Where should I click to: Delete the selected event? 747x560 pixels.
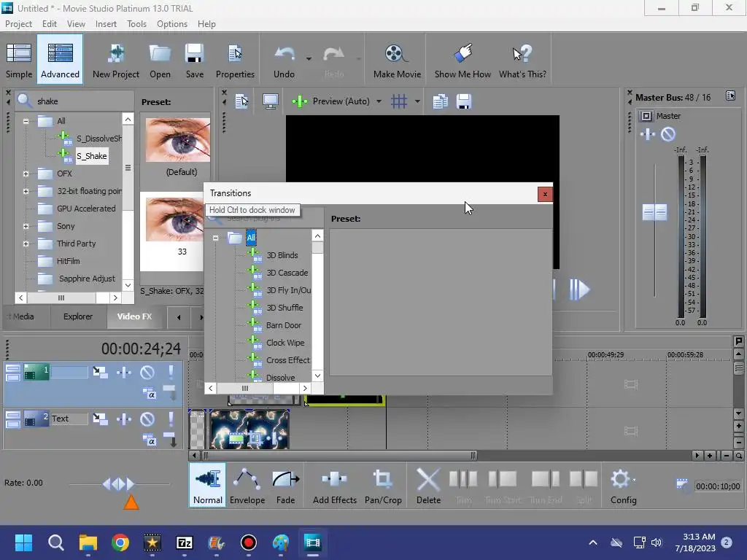428,485
